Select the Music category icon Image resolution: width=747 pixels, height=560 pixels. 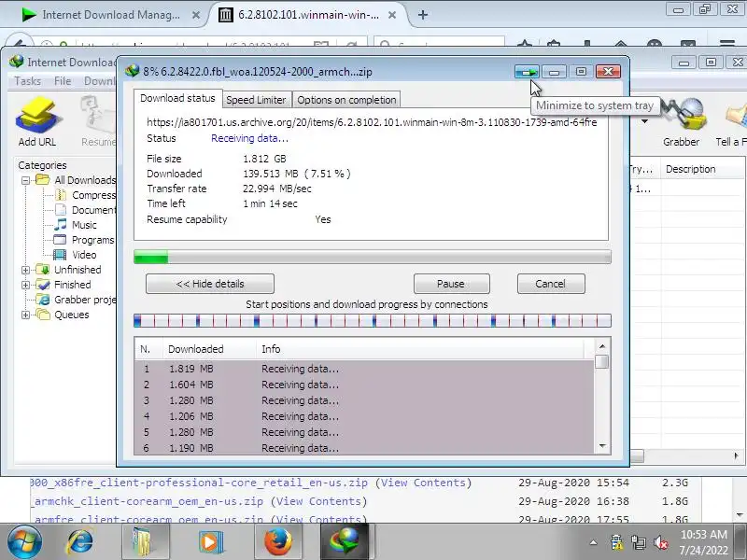pos(61,224)
